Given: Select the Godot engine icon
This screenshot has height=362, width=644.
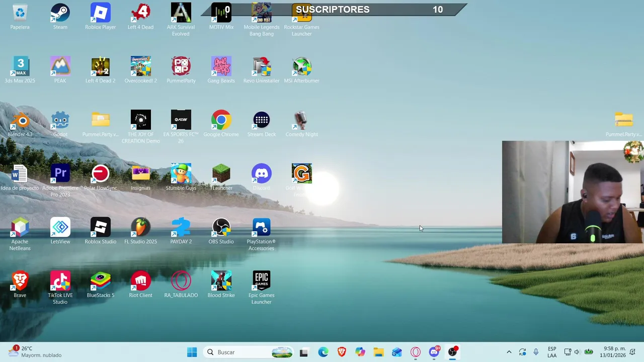Looking at the screenshot, I should (60, 124).
